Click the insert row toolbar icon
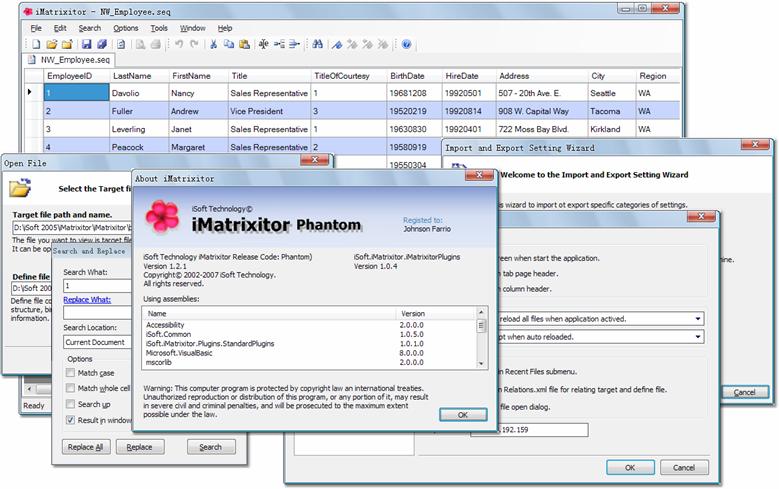The width and height of the screenshot is (779, 489). tap(279, 44)
